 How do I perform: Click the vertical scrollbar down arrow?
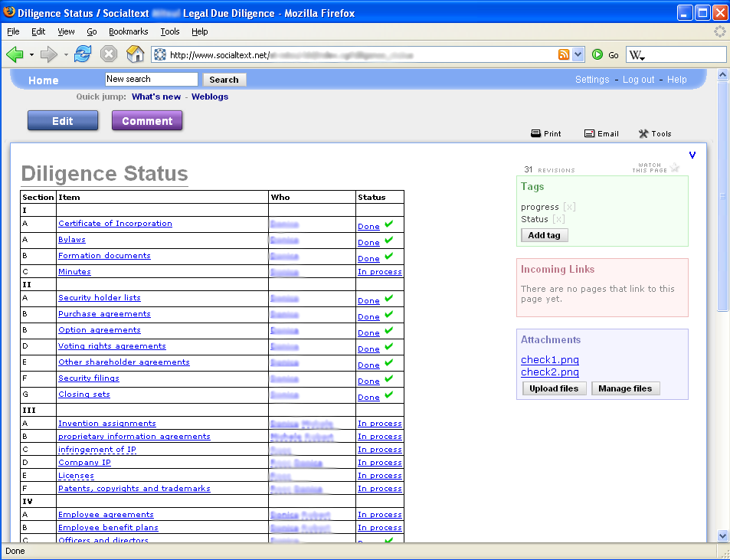coord(722,535)
